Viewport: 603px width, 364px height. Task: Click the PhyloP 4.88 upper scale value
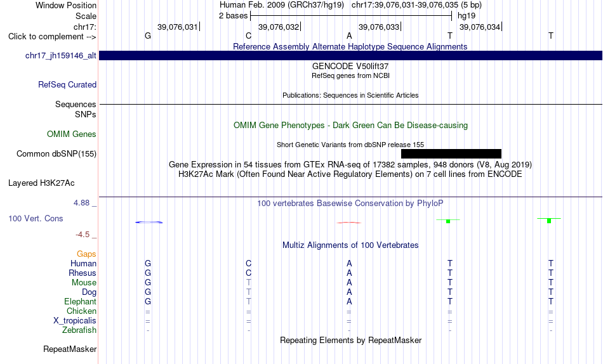(x=81, y=202)
